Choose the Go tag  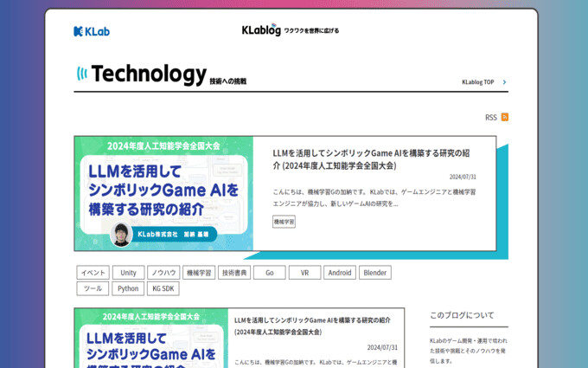point(270,273)
